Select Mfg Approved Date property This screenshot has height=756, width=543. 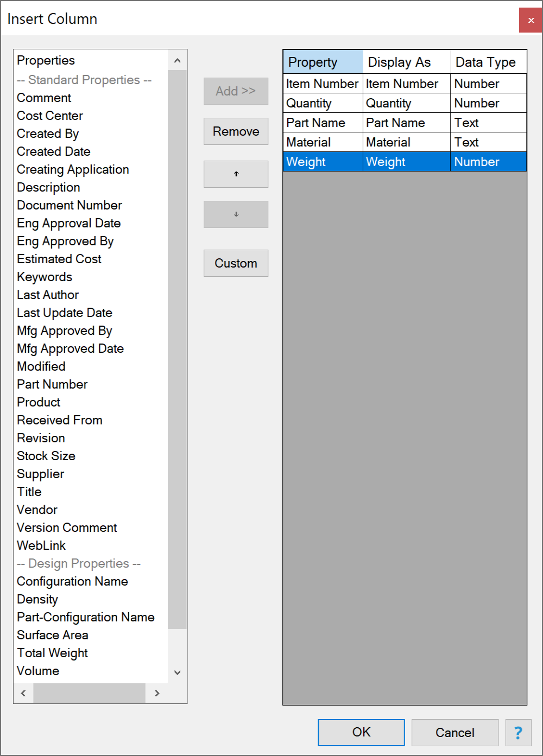coord(71,348)
